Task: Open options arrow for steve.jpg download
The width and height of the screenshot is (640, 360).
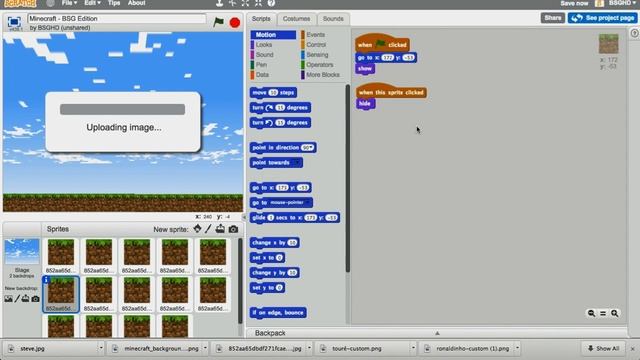Action: pyautogui.click(x=101, y=348)
